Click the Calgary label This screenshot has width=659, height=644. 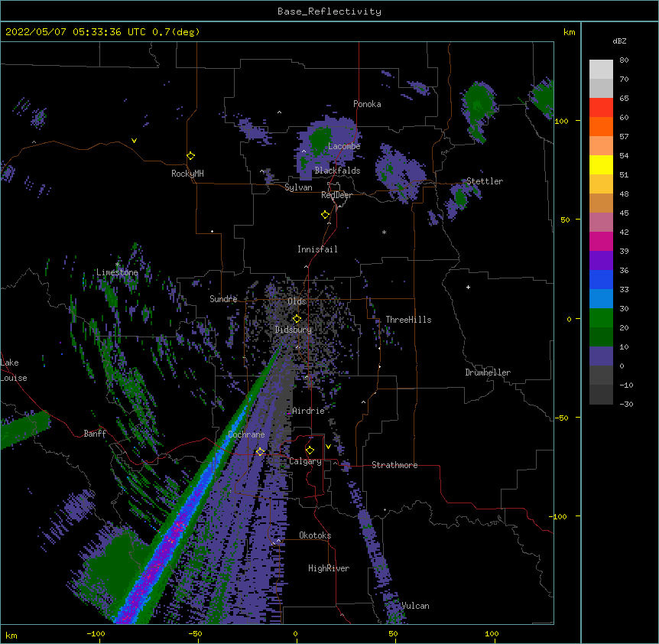(305, 461)
